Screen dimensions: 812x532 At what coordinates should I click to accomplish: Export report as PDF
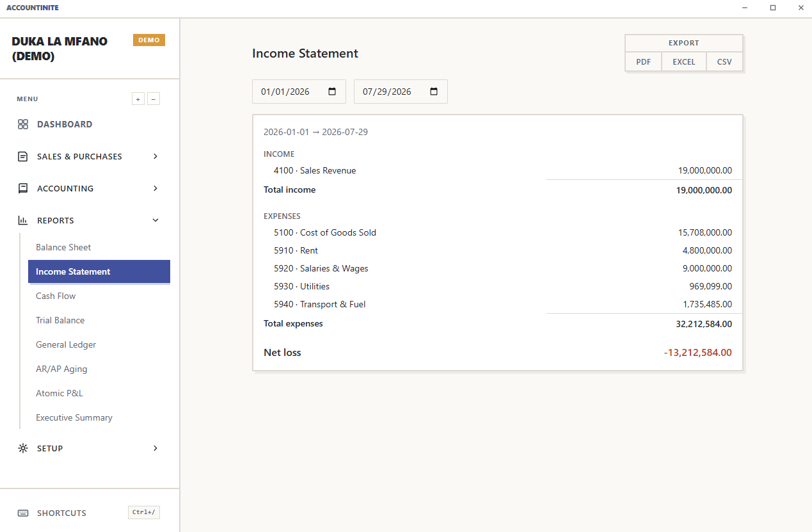tap(644, 62)
